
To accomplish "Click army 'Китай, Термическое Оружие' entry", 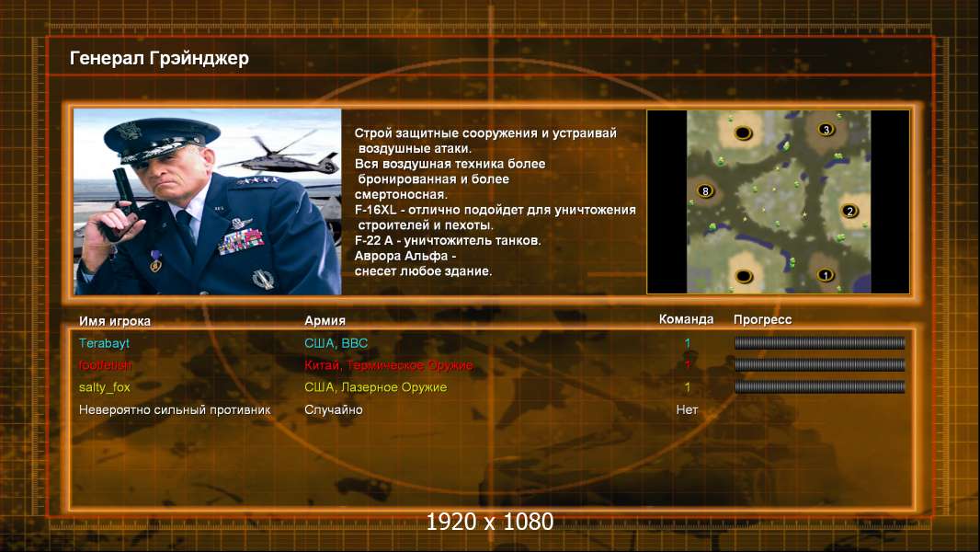I will 388,365.
